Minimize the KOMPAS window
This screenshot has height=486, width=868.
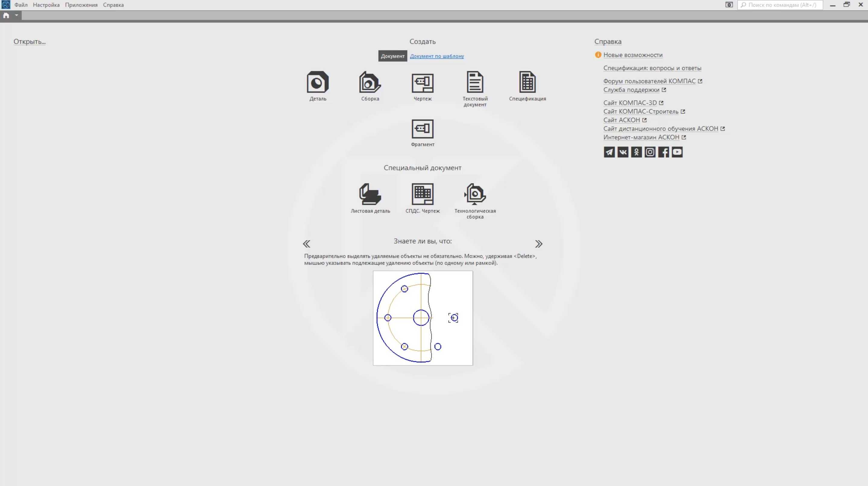[x=832, y=5]
